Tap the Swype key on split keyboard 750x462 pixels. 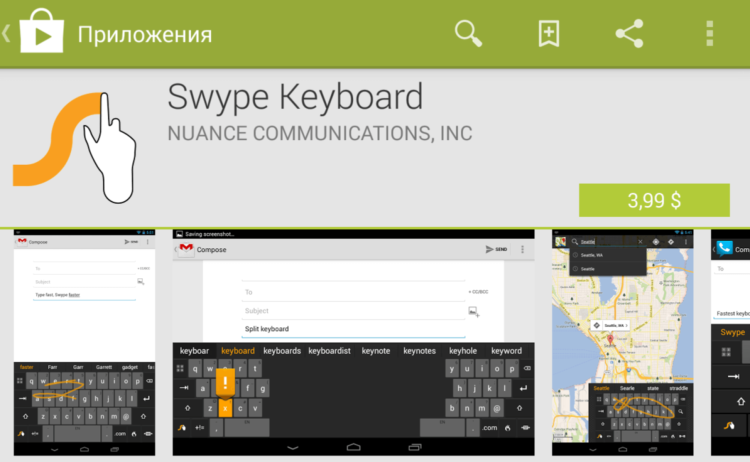coord(182,428)
